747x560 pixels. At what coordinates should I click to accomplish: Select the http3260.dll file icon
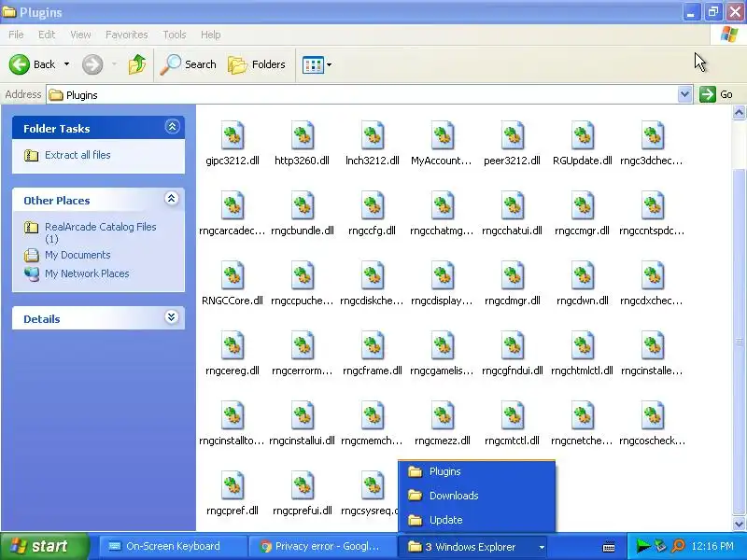pos(303,135)
